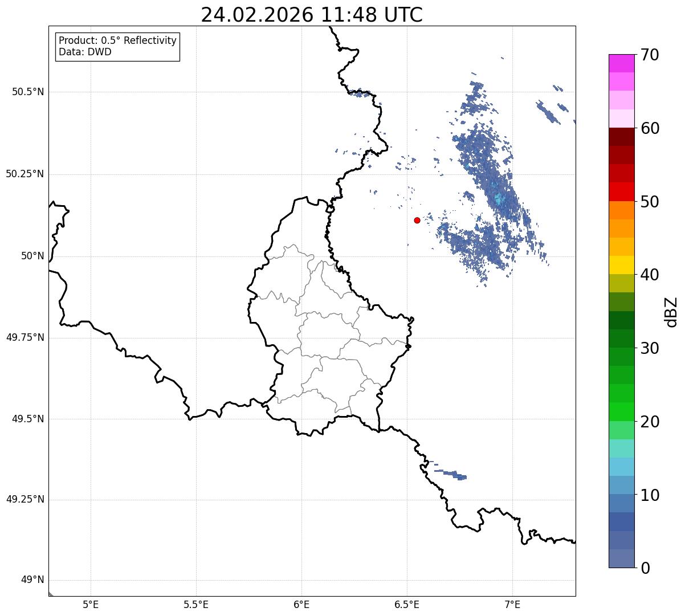Screen dimensions: 685x616
Task: Click the 49.5°N latitude label
Action: [28, 419]
